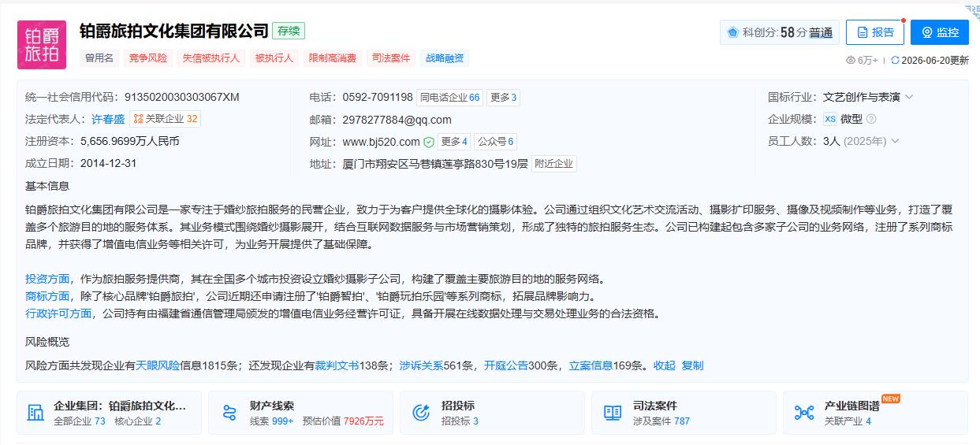Click the 附近企业 button
The image size is (980, 445).
coord(554,164)
